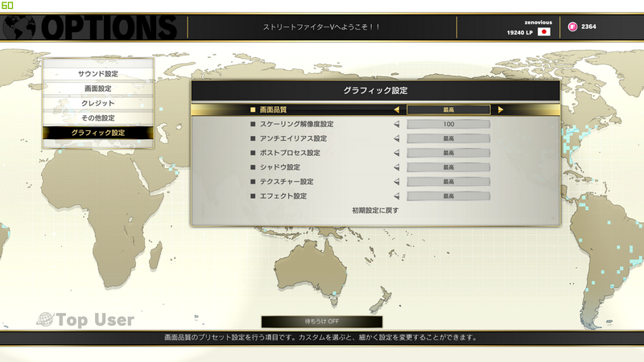Click the エフェクト設定 row label

(x=283, y=195)
